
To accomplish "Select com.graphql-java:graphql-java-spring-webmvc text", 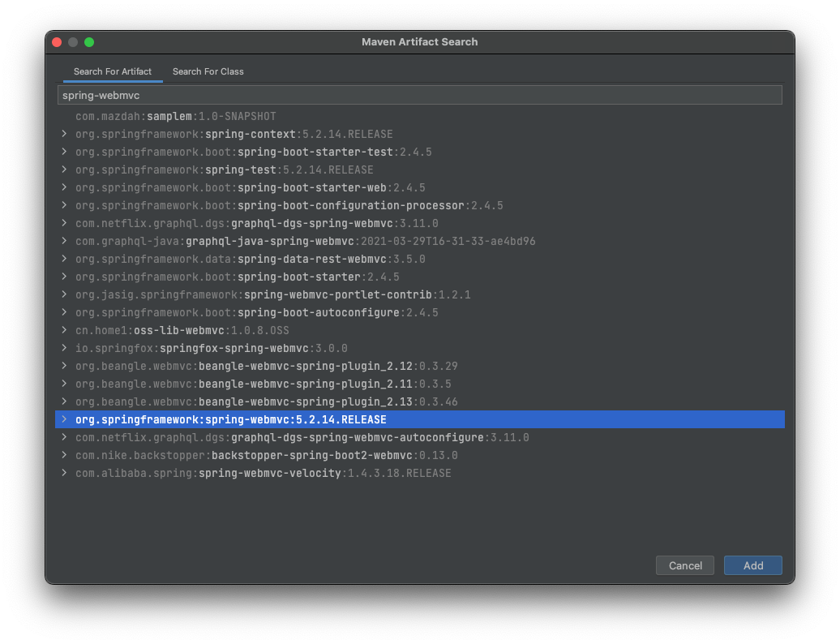I will pos(306,241).
